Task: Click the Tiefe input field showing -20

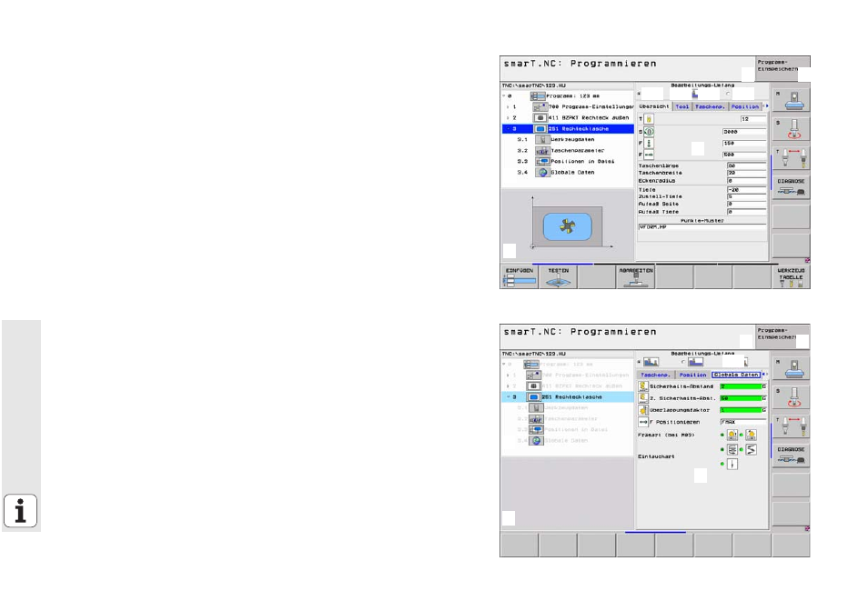Action: [747, 190]
